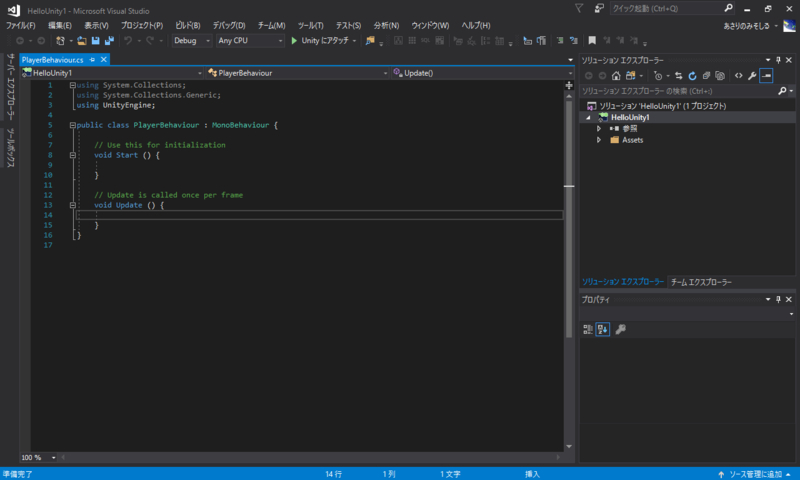Select the ソリューション 'HelloUnity1' tree row
800x480 pixels.
pos(687,106)
